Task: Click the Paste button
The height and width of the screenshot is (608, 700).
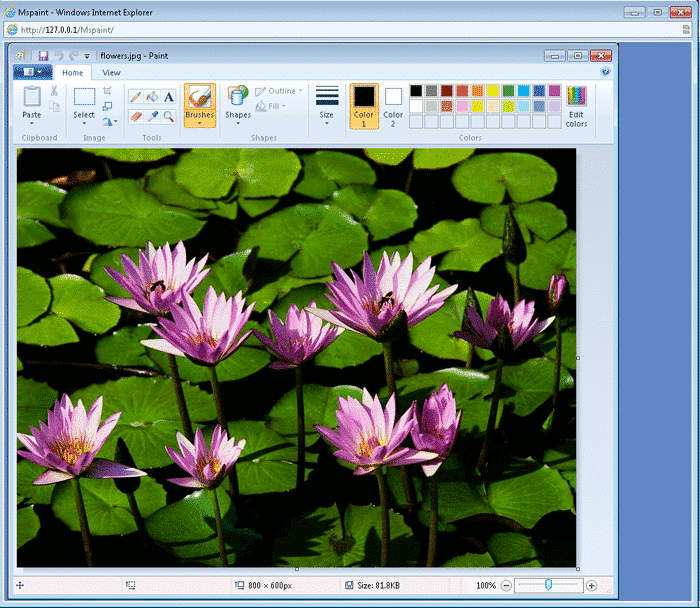Action: [32, 104]
